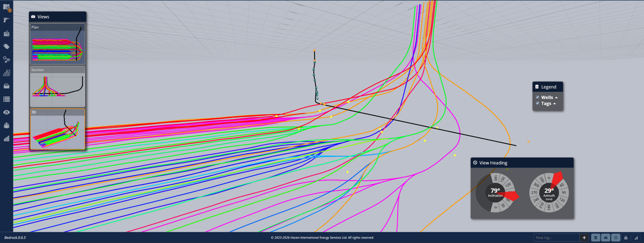Add new log with plus button
The width and height of the screenshot is (644, 243).
pyautogui.click(x=584, y=238)
